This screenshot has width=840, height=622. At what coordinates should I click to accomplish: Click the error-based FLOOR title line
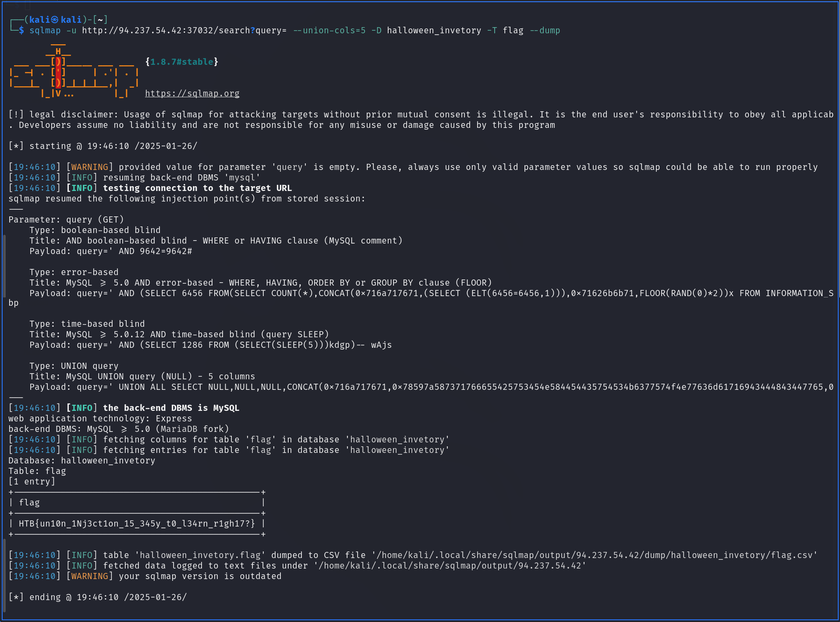click(261, 283)
